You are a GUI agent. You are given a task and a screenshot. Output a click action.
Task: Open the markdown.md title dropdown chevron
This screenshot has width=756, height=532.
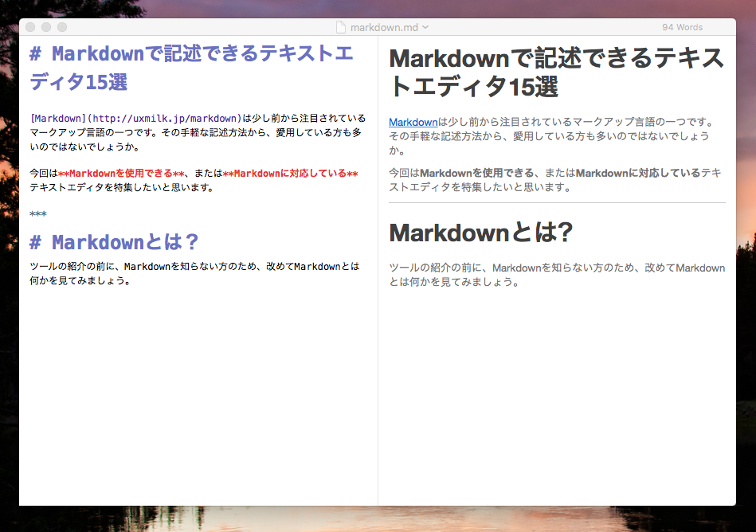425,27
